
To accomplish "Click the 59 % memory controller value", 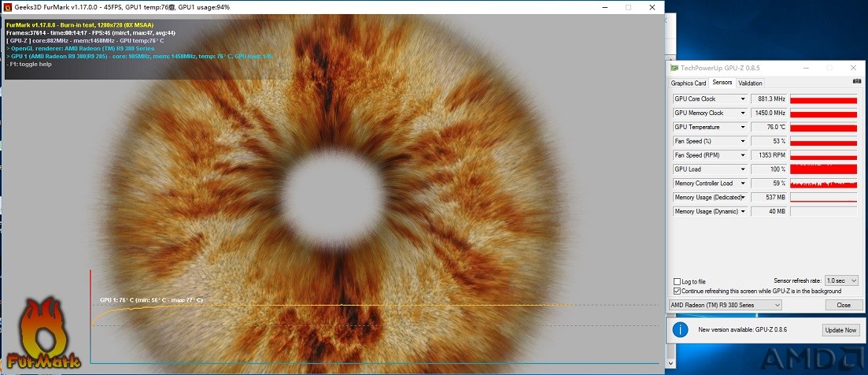I will (x=769, y=184).
